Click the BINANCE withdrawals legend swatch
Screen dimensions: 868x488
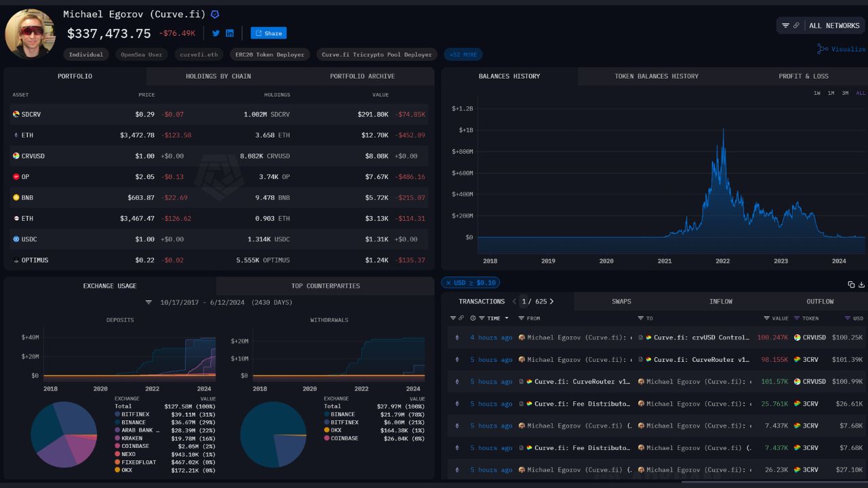327,414
